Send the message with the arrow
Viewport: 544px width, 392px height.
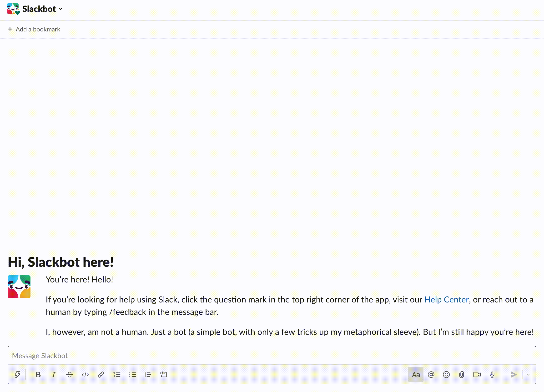pos(514,374)
